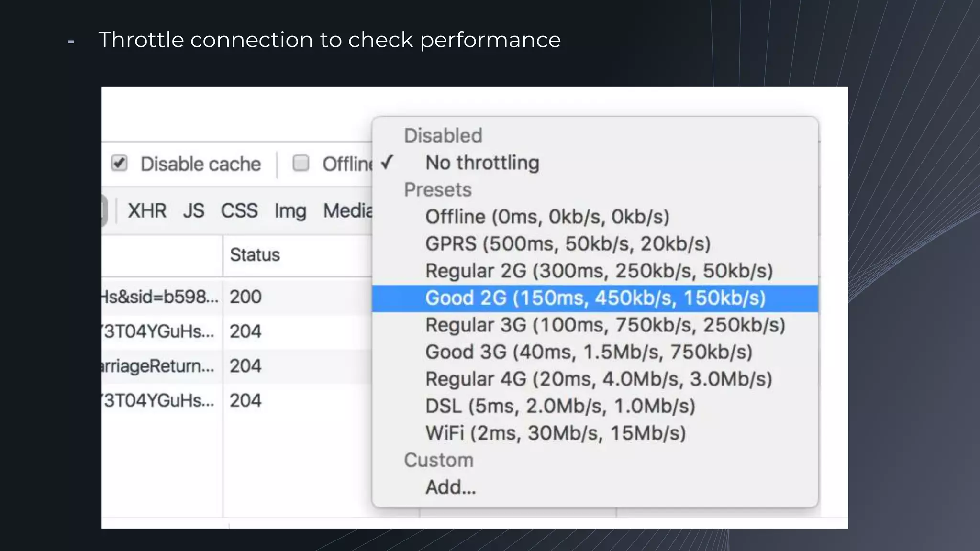980x551 pixels.
Task: Filter requests by Media
Action: click(347, 211)
